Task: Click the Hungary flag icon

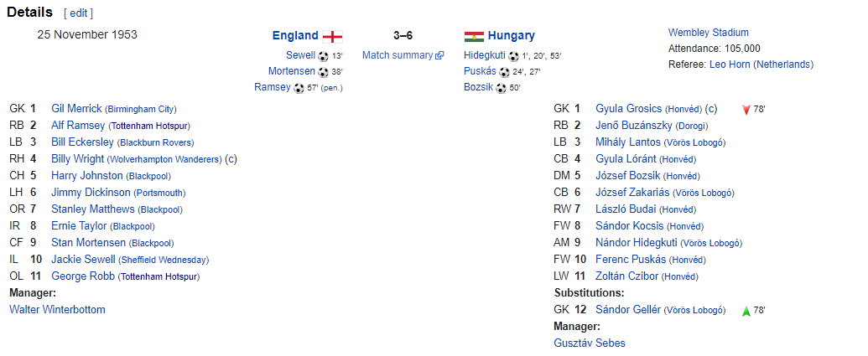Action: point(474,36)
